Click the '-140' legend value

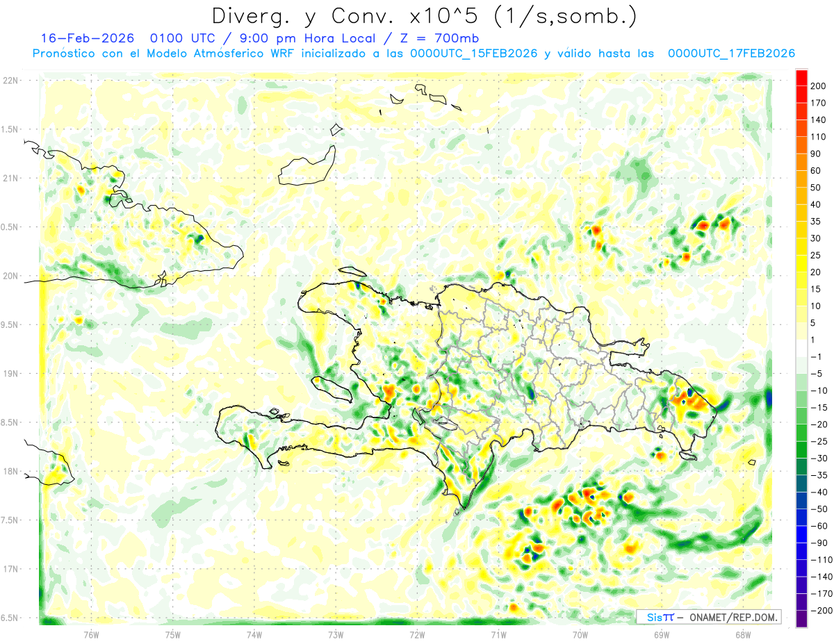click(x=822, y=577)
